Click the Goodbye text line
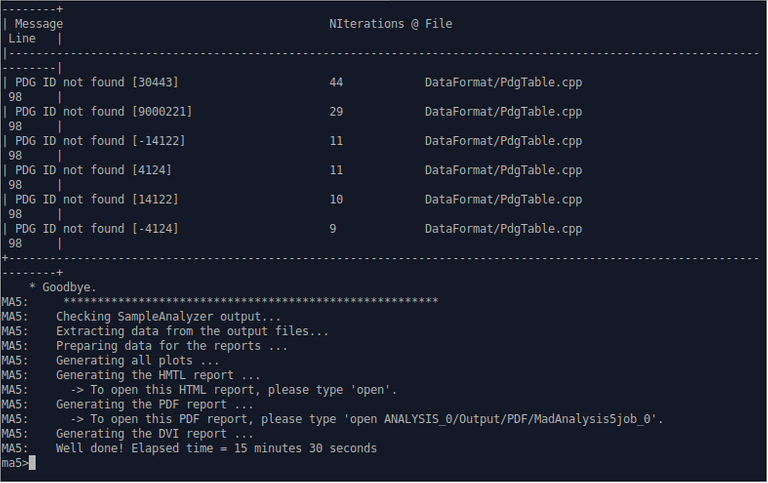768x483 pixels. click(x=63, y=288)
